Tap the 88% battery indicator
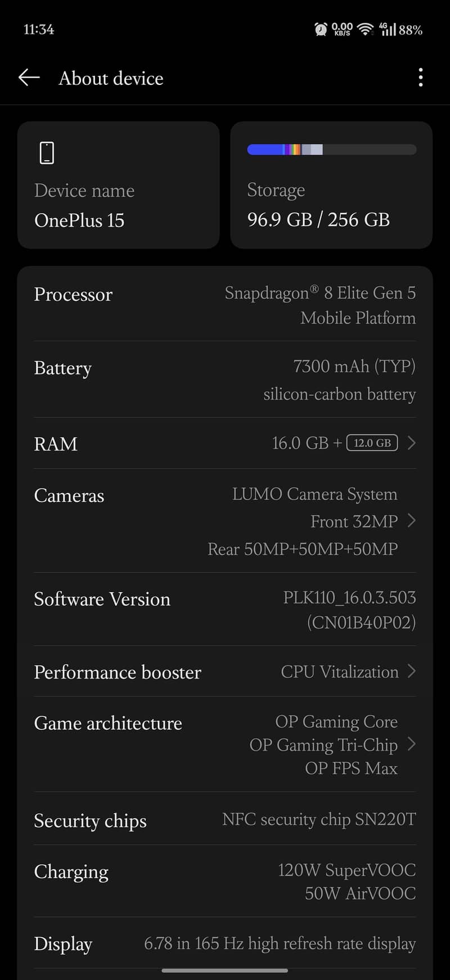This screenshot has width=450, height=980. click(411, 30)
